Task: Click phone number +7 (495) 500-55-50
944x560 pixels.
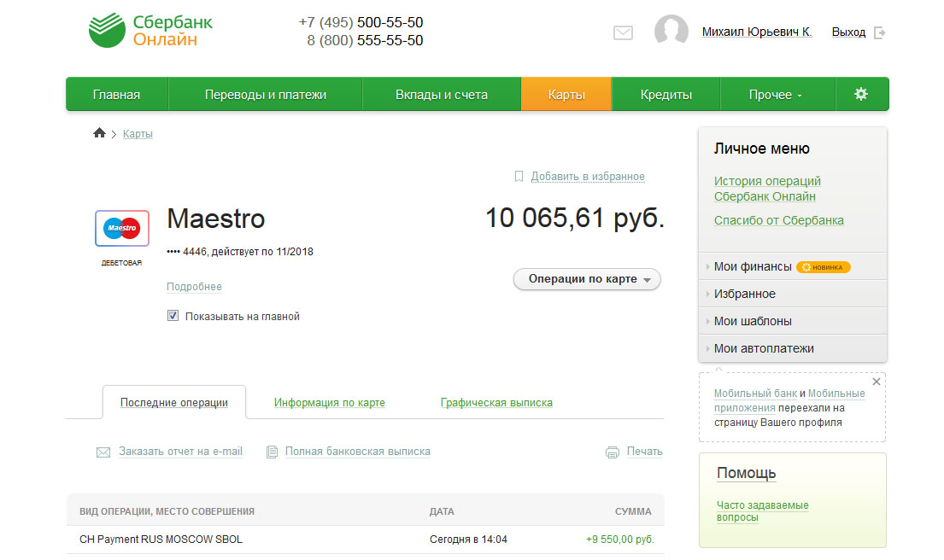Action: [x=361, y=22]
